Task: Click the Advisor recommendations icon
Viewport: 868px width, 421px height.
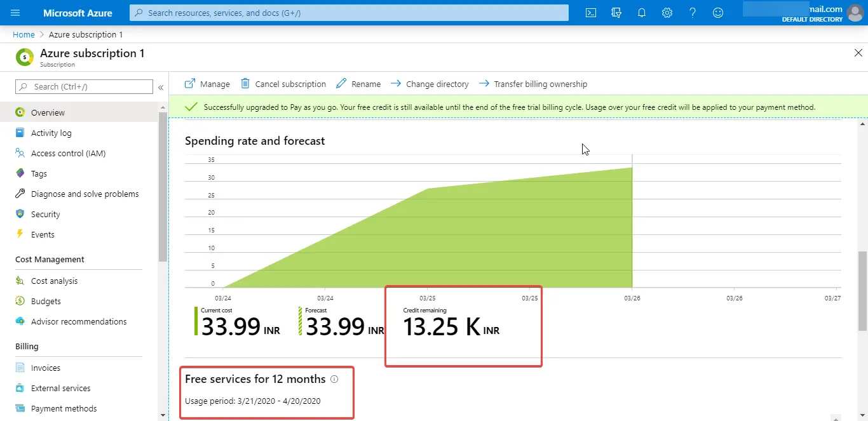Action: (20, 321)
